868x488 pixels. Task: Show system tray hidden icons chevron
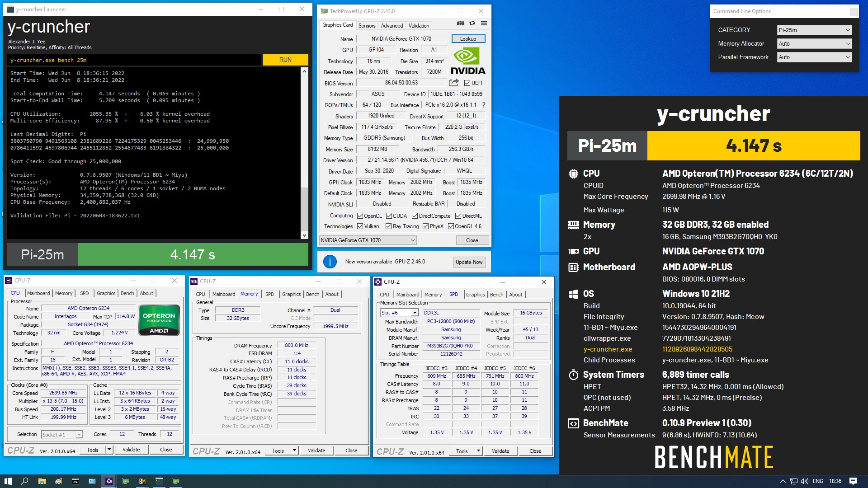[x=783, y=481]
